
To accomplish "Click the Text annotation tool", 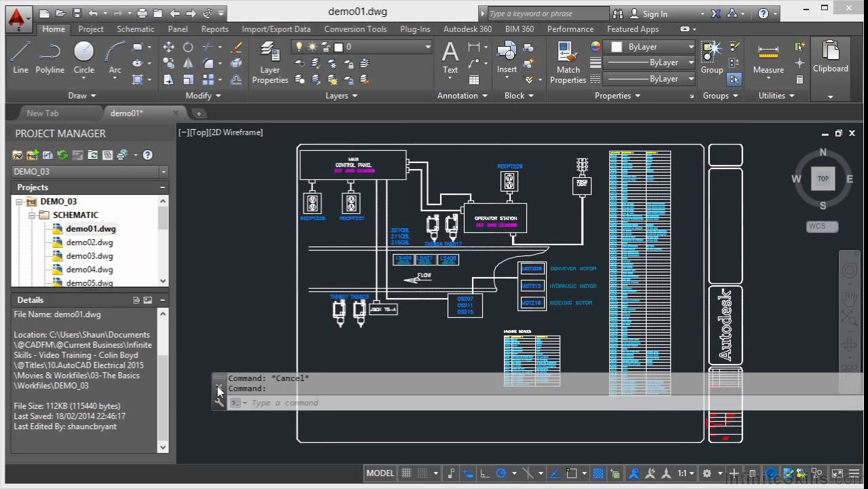I will (450, 57).
